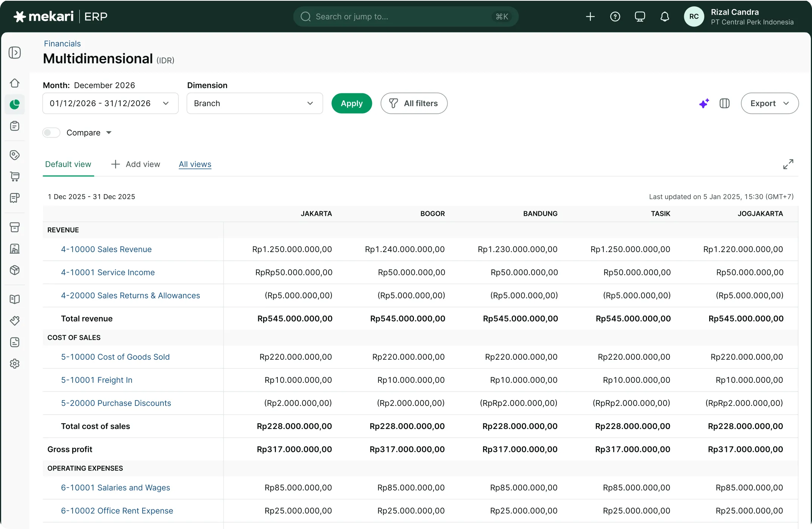Open the chat monitor icon in header
The width and height of the screenshot is (812, 529).
(640, 17)
